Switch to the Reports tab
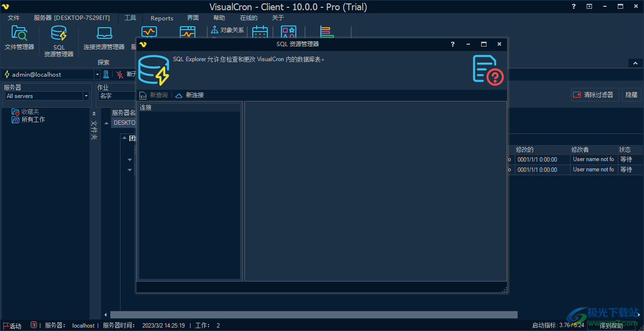This screenshot has height=331, width=644. (x=162, y=18)
